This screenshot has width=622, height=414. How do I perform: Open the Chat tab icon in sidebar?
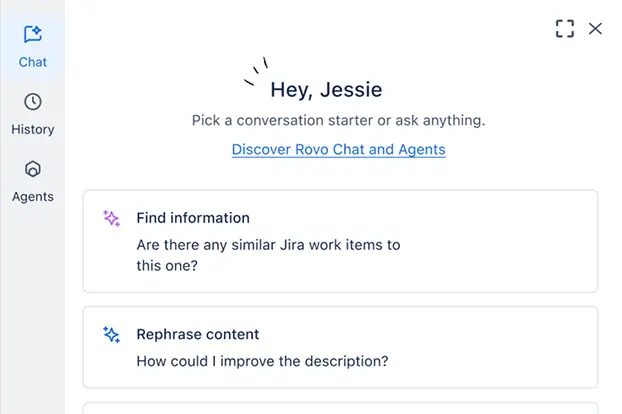point(32,35)
